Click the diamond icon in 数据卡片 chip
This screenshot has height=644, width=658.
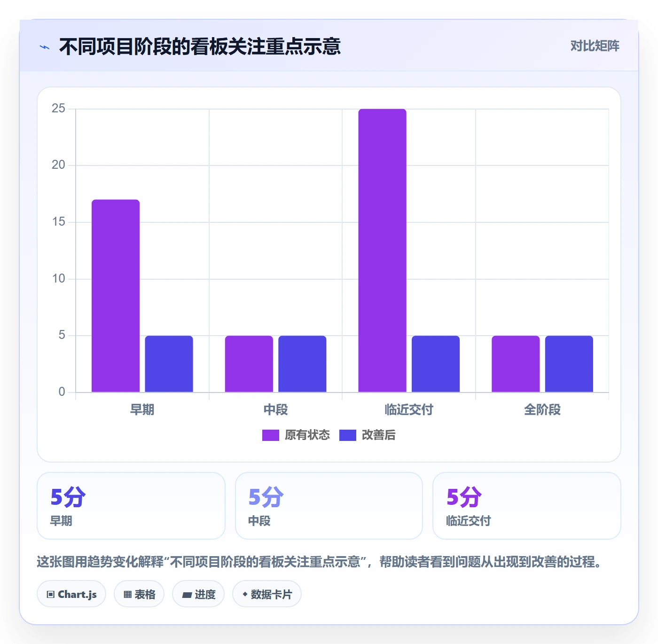click(245, 594)
